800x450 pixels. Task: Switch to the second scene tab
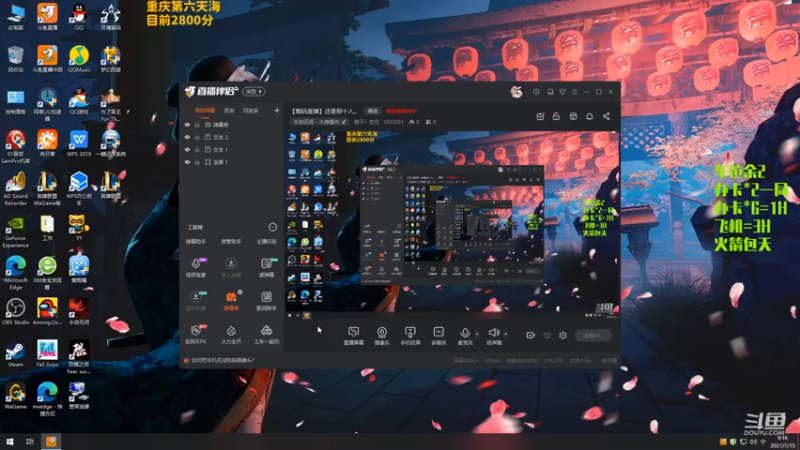pos(229,110)
